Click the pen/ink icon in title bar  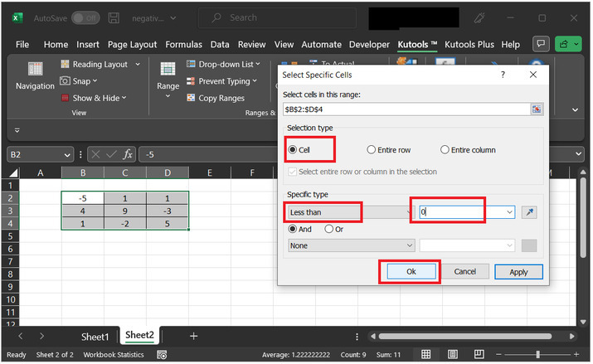point(479,17)
